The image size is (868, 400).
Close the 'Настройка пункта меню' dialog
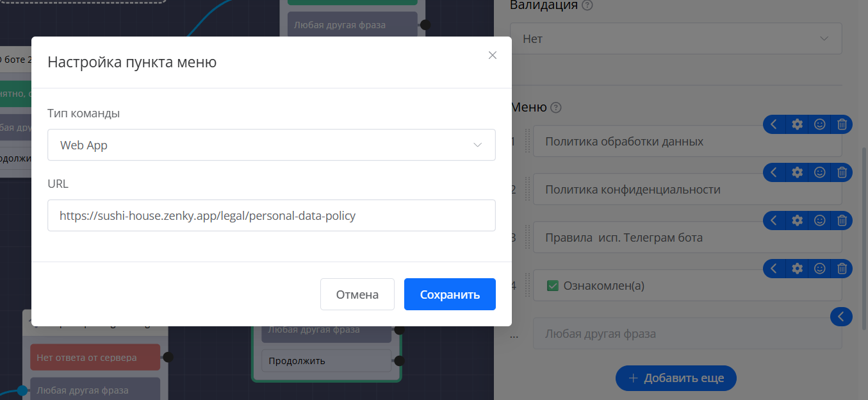tap(492, 55)
